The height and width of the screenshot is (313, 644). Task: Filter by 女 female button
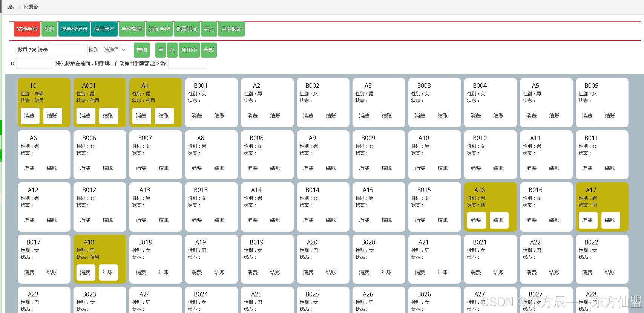click(x=172, y=50)
